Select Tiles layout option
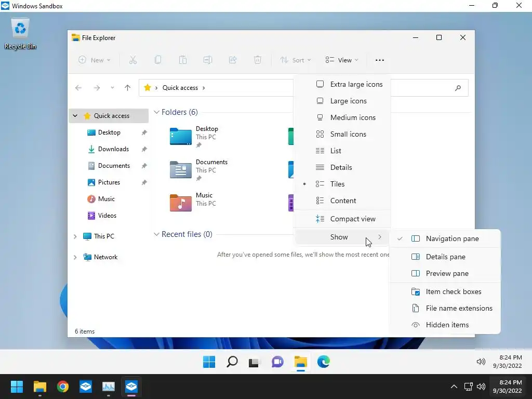The height and width of the screenshot is (399, 532). [x=342, y=184]
